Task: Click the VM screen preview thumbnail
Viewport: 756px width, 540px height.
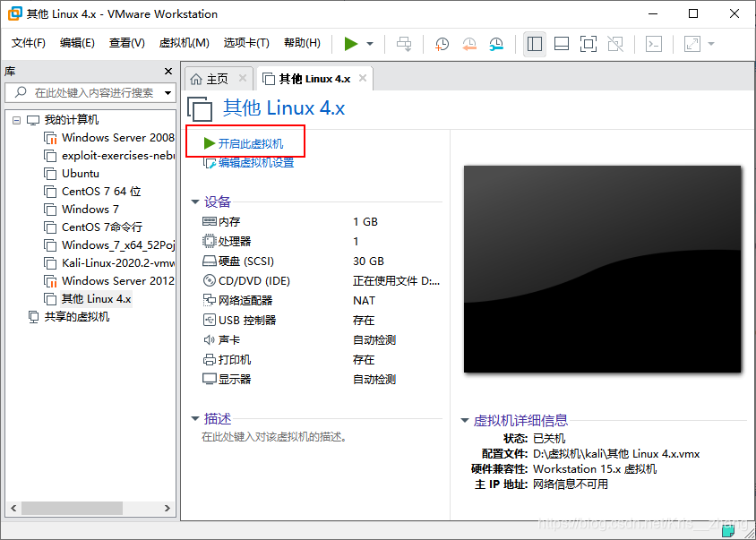Action: 602,269
